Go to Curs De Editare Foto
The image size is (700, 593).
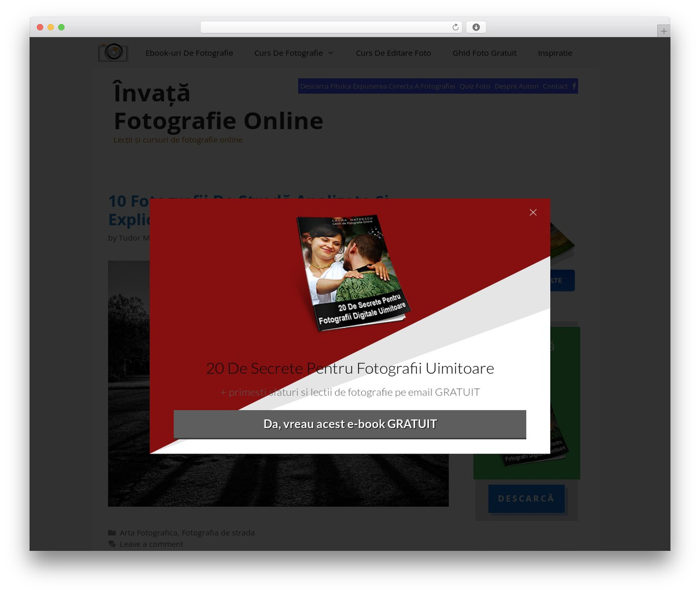393,53
